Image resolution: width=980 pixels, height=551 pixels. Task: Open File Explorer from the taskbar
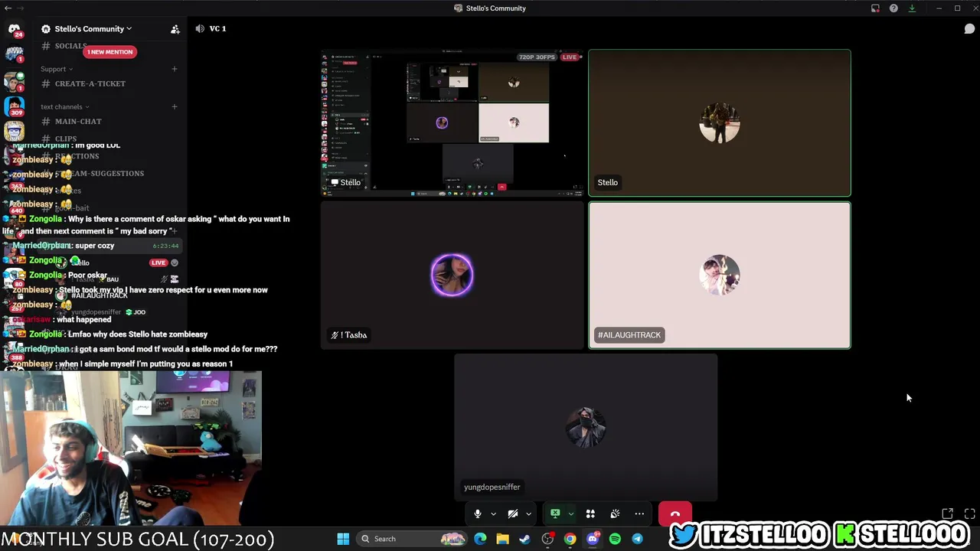pos(502,539)
